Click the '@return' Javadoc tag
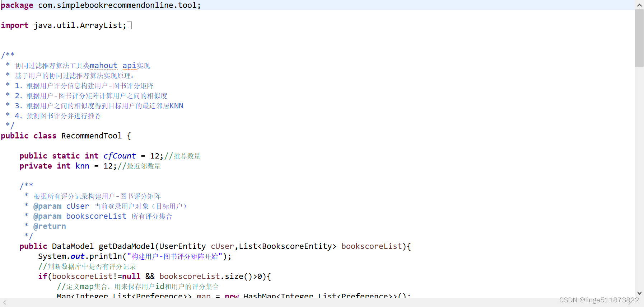The width and height of the screenshot is (644, 307). click(x=50, y=226)
